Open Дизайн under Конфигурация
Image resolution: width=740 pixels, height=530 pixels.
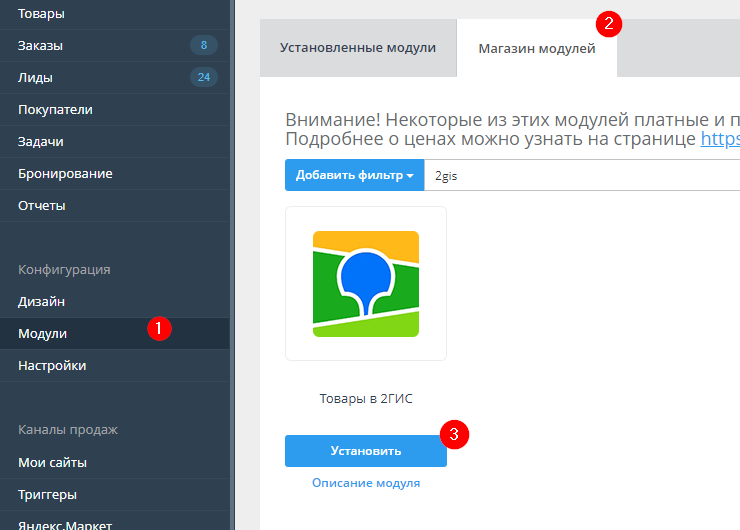click(42, 301)
